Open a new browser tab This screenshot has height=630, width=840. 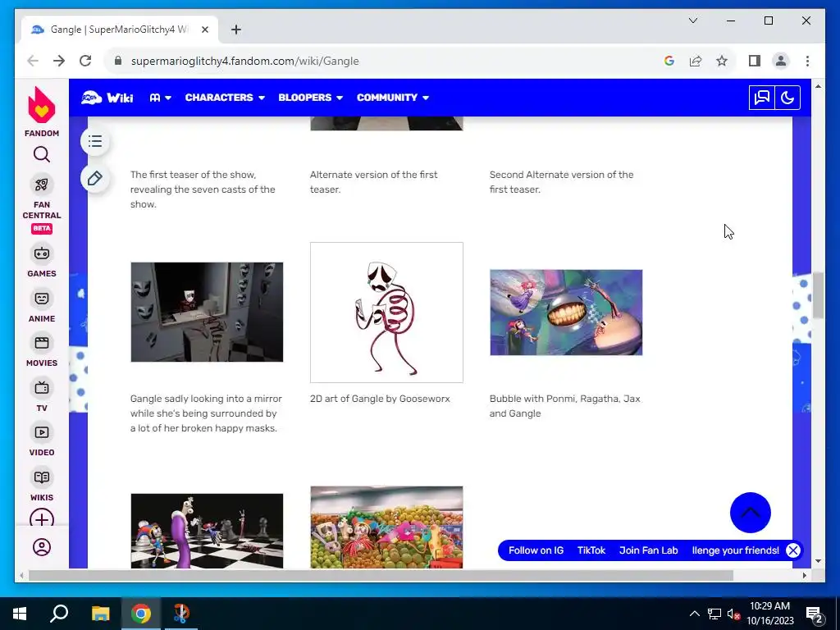(236, 30)
